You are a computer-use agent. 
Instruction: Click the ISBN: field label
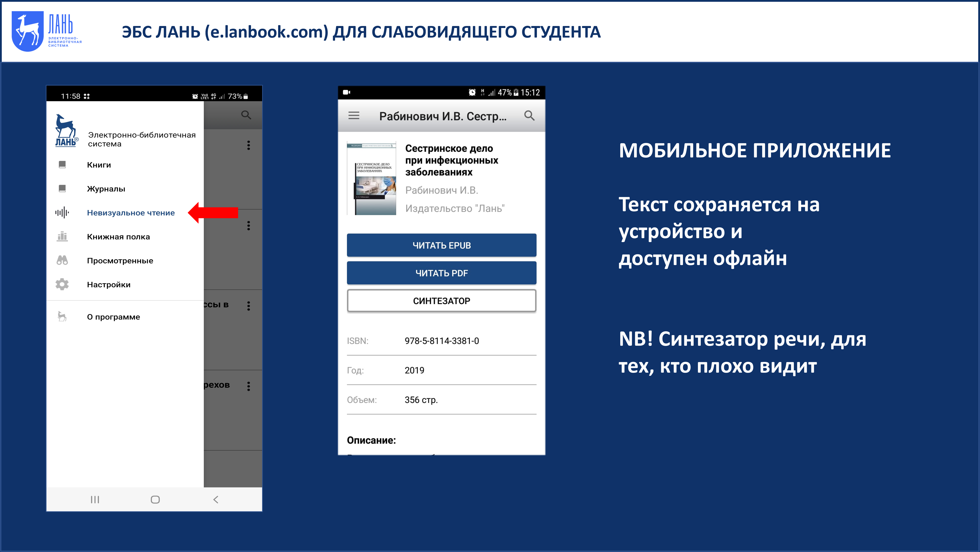(x=358, y=341)
